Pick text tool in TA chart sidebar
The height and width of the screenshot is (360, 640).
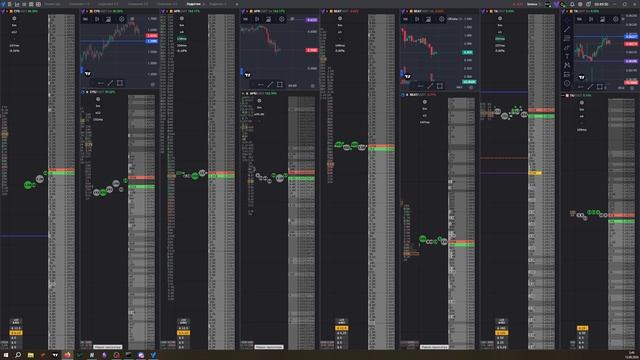point(567,57)
